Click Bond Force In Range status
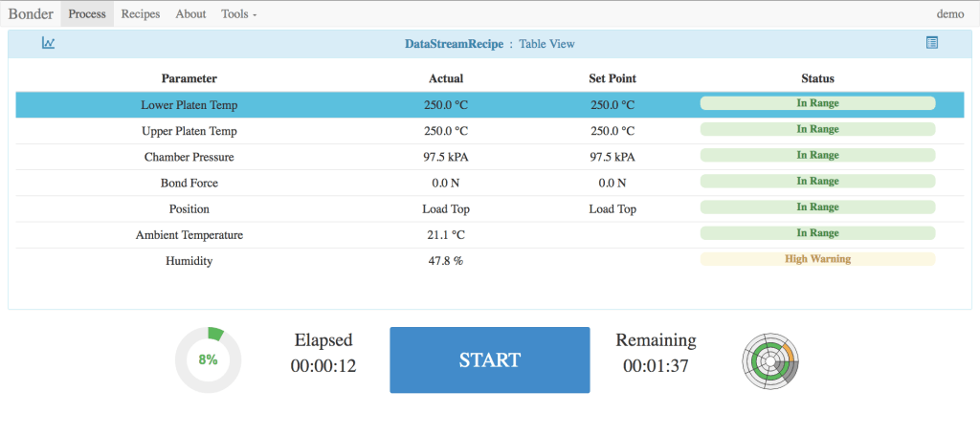The height and width of the screenshot is (435, 980). click(x=817, y=181)
